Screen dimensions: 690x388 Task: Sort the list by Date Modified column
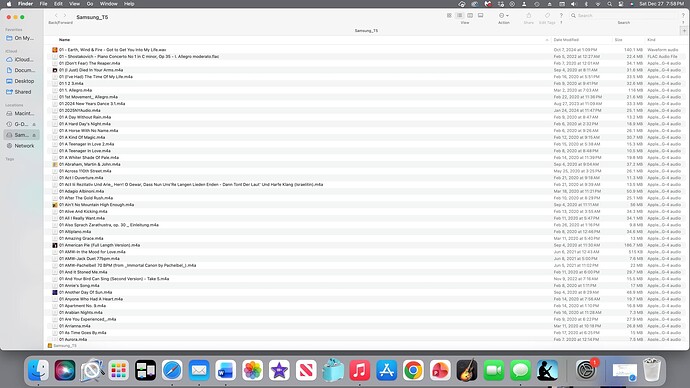pos(566,40)
